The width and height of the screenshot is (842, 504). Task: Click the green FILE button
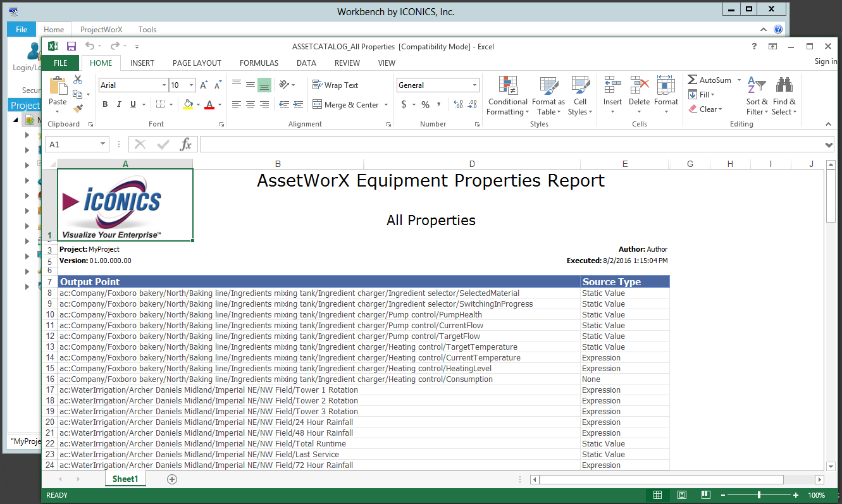60,63
